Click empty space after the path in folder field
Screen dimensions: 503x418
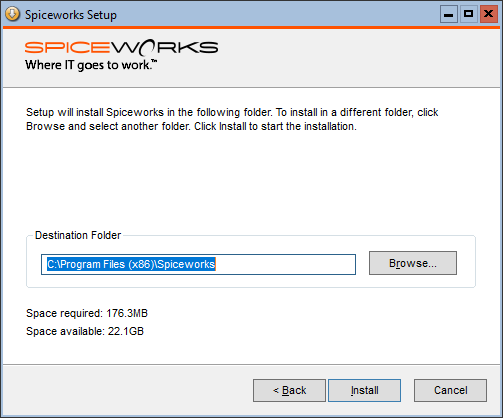[x=285, y=264]
